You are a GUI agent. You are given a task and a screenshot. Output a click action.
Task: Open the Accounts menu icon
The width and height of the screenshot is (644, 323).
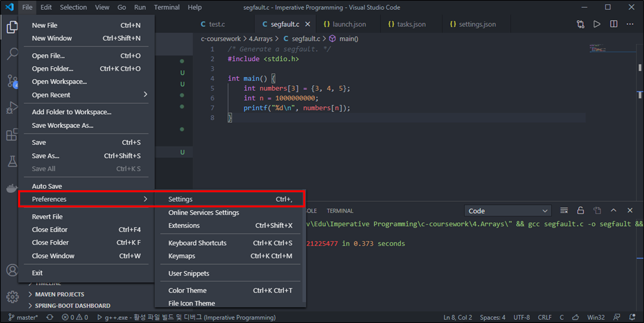12,270
